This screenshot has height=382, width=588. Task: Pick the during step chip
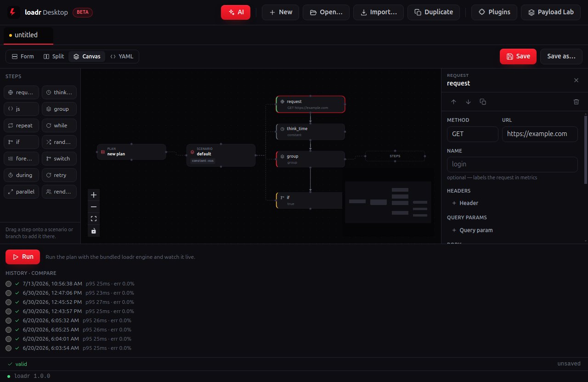tap(21, 175)
